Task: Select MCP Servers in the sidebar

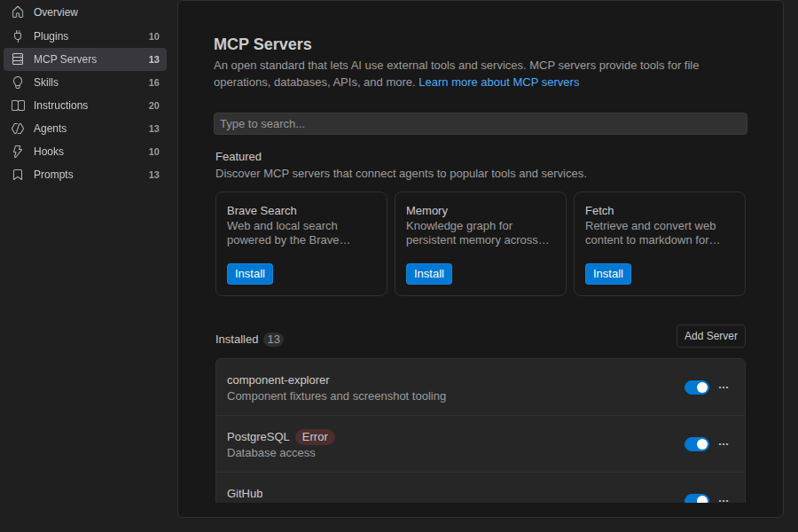Action: [85, 59]
